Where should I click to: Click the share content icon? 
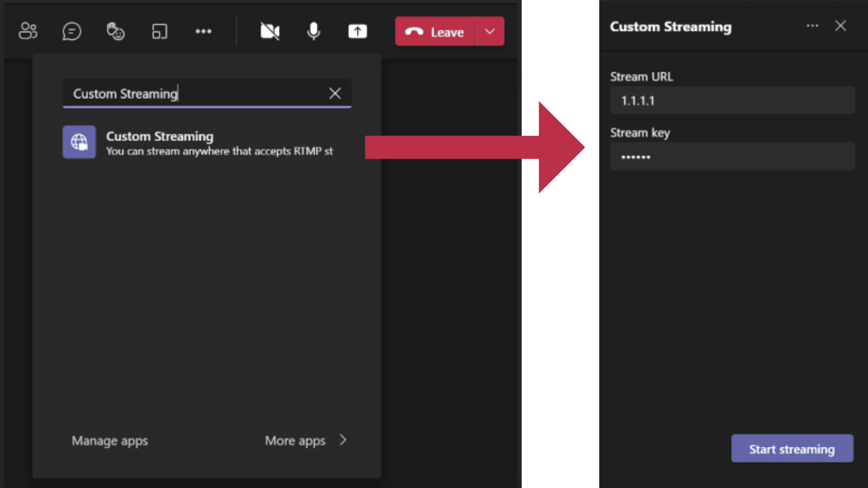click(x=357, y=31)
